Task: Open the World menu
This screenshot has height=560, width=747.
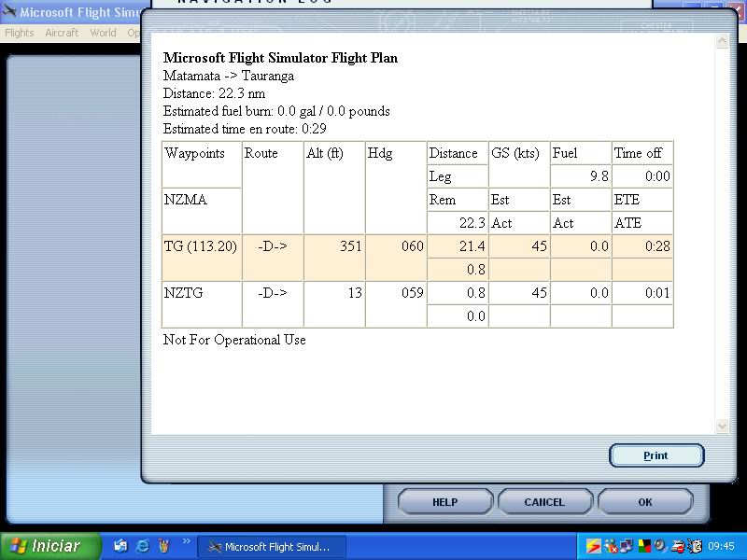Action: click(103, 33)
